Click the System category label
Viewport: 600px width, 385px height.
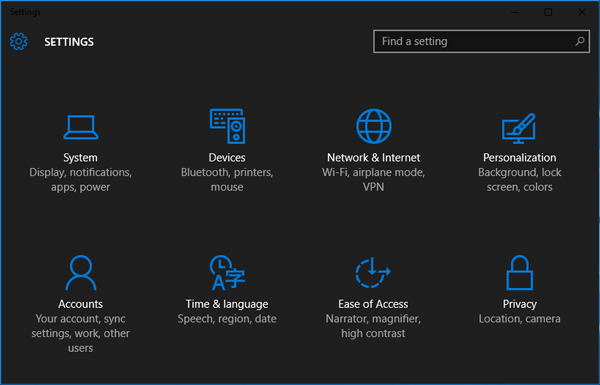80,158
